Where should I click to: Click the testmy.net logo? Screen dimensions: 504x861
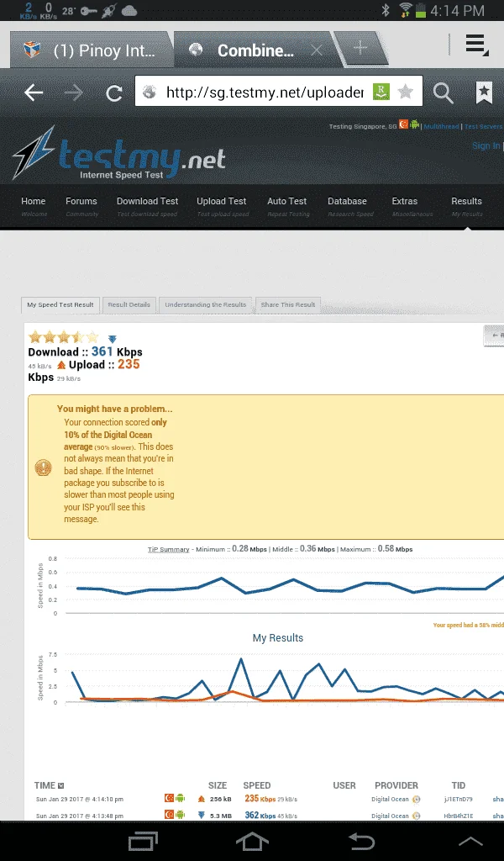click(118, 155)
